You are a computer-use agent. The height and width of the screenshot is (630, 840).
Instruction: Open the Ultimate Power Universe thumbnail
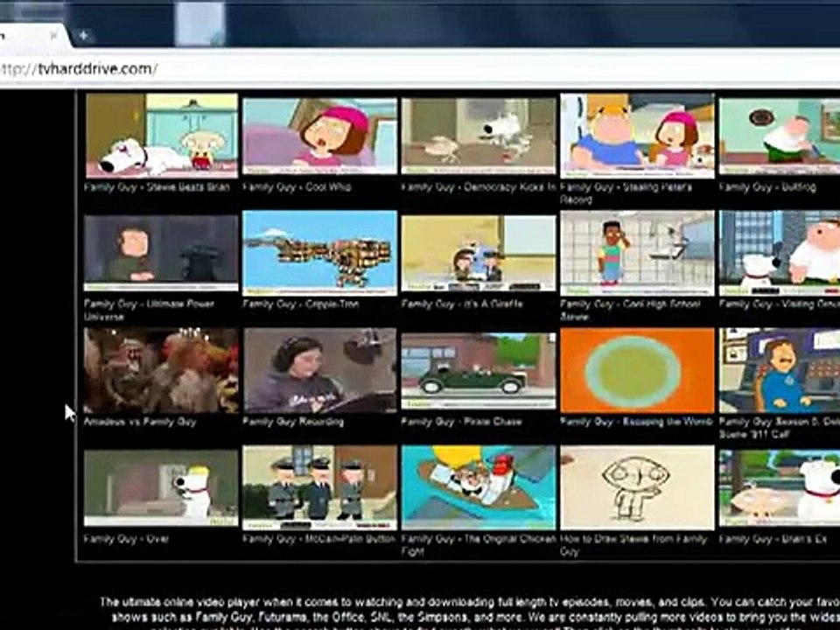click(x=161, y=253)
